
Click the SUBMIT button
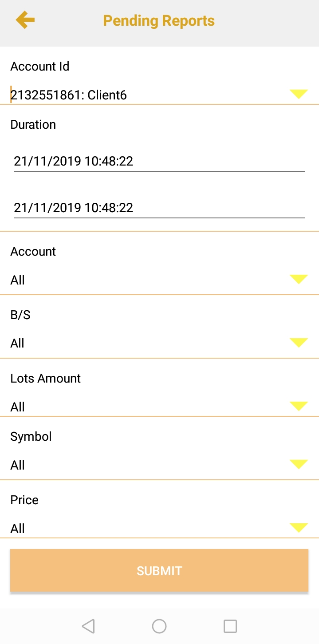(159, 570)
